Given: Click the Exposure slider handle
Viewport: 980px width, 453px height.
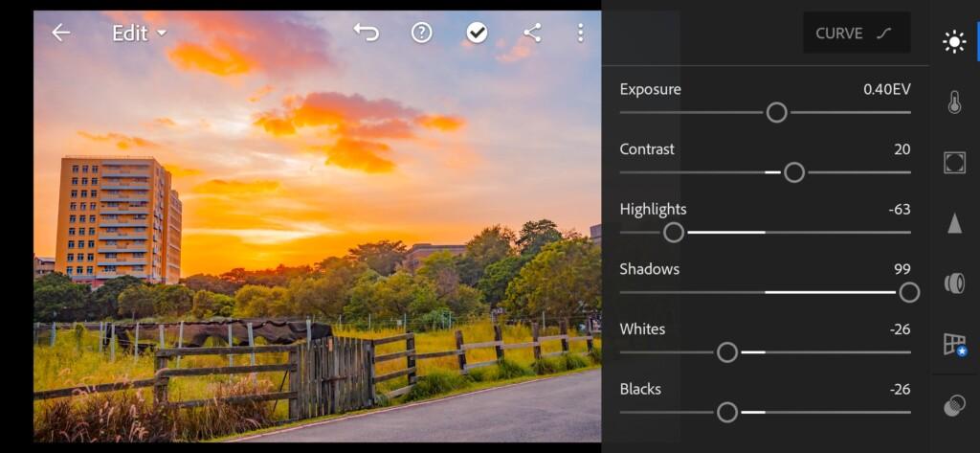Looking at the screenshot, I should (777, 113).
